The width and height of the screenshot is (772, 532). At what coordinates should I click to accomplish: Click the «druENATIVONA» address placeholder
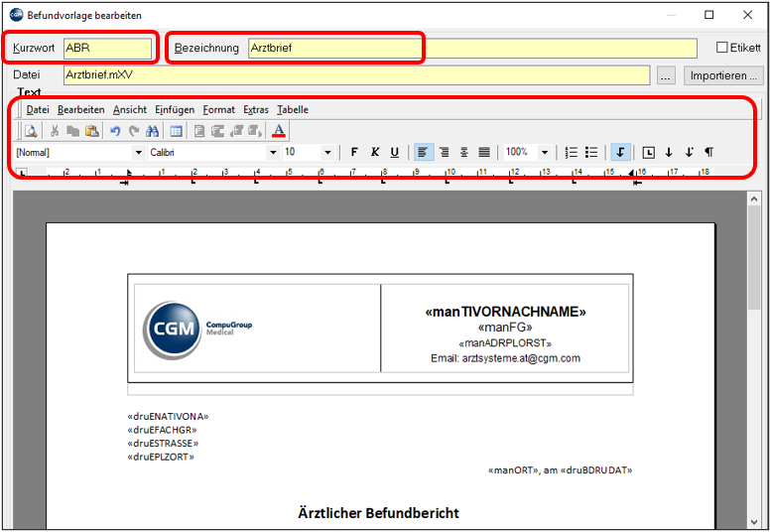tap(168, 416)
